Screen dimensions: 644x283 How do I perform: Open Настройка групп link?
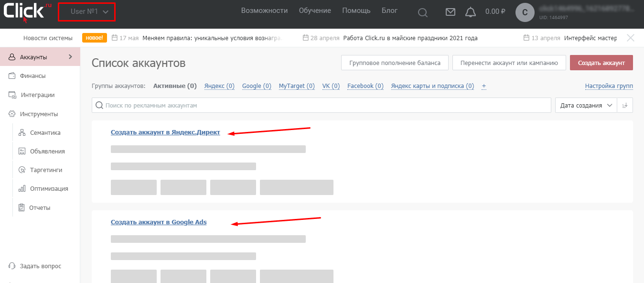[609, 86]
